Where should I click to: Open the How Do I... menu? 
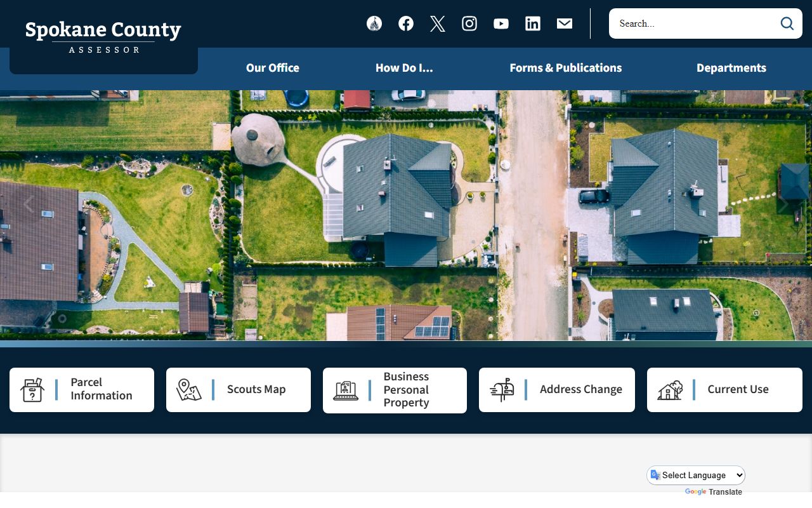pos(404,68)
